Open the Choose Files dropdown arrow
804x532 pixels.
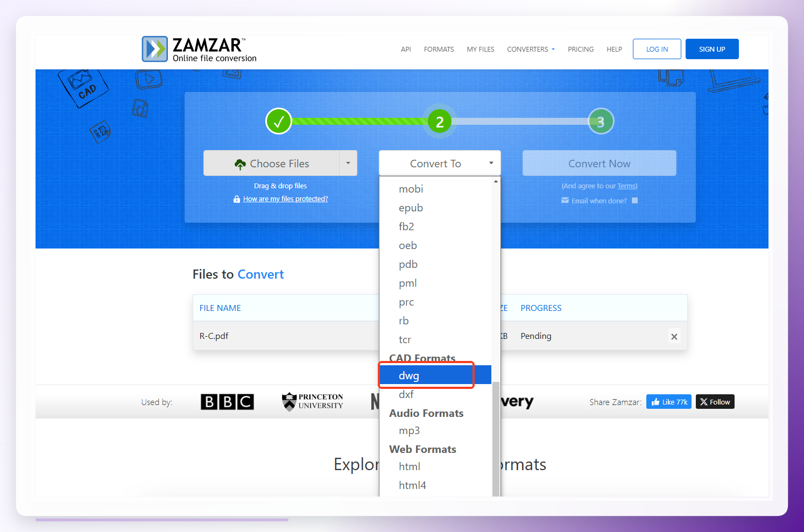coord(348,163)
